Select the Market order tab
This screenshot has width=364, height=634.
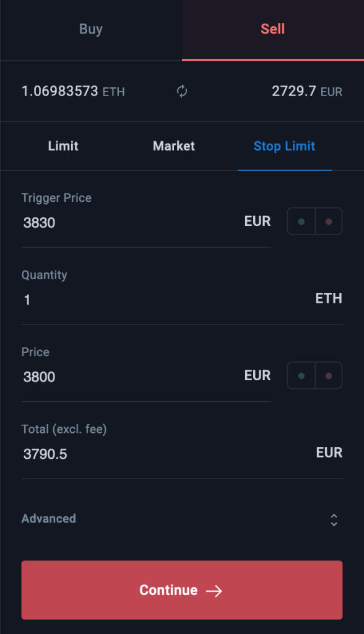(x=173, y=146)
